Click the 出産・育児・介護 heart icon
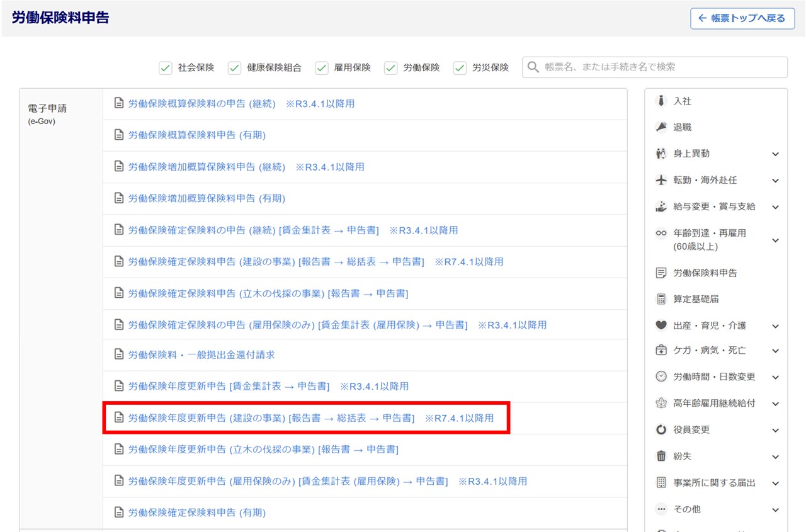806x532 pixels. coord(661,325)
